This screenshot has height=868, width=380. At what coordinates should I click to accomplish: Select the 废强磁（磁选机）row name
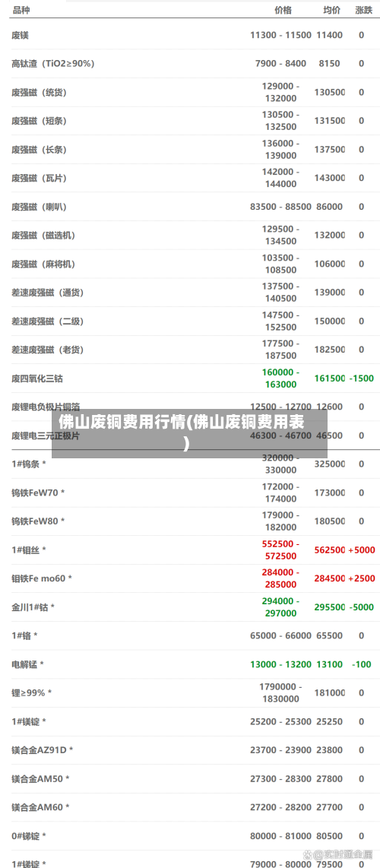point(43,236)
